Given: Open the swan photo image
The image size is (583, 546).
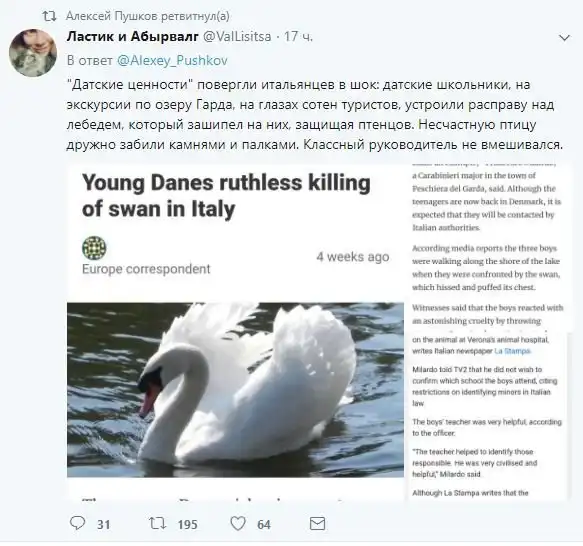Looking at the screenshot, I should [235, 390].
